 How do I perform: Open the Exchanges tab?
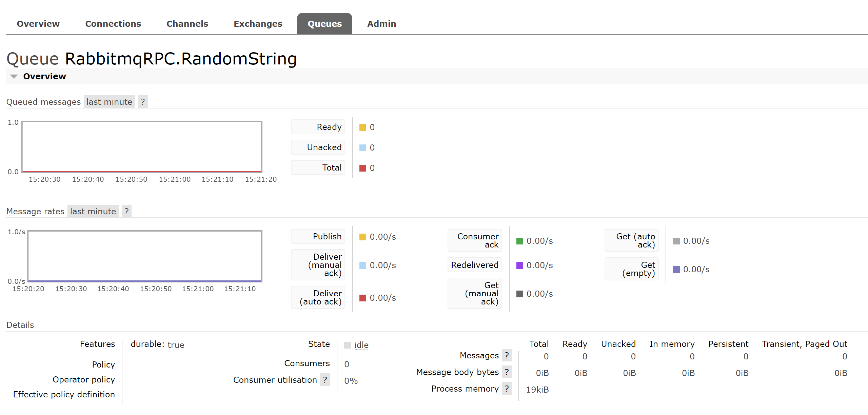(258, 24)
